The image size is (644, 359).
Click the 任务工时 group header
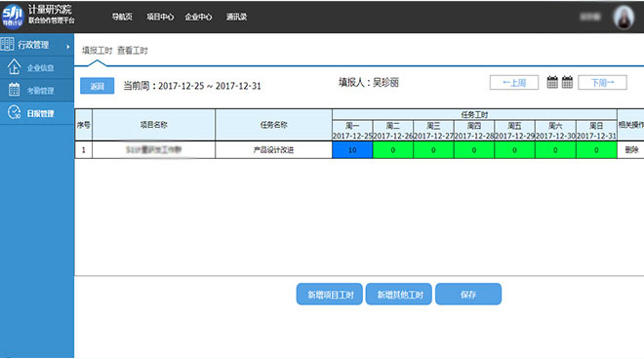tap(474, 114)
